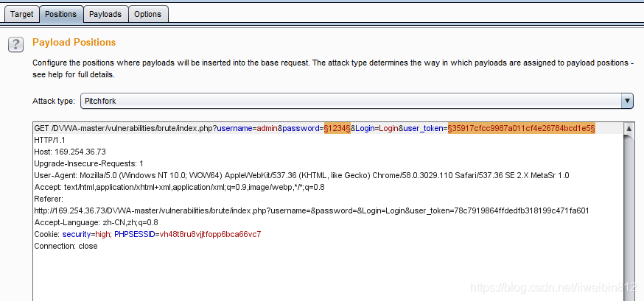Click the User-Agent header line
644x301 pixels.
tap(301, 175)
